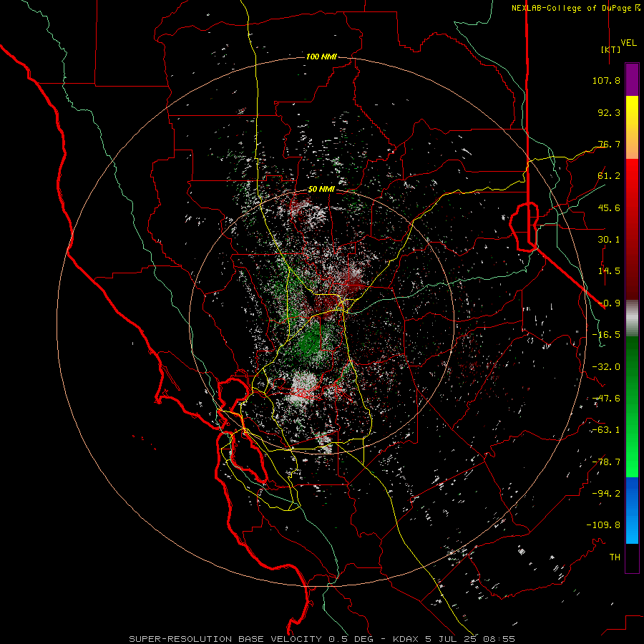Pick the blue segment of the color bar

[x=632, y=510]
